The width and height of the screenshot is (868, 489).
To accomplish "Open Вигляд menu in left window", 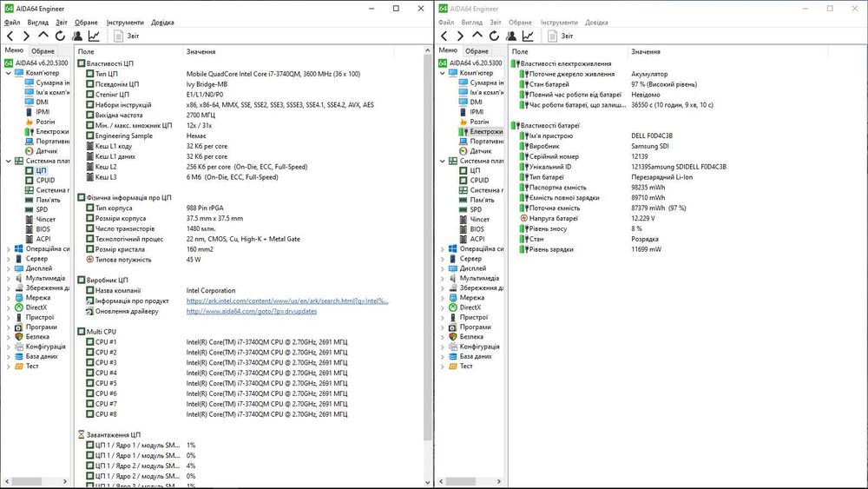I will click(x=37, y=23).
